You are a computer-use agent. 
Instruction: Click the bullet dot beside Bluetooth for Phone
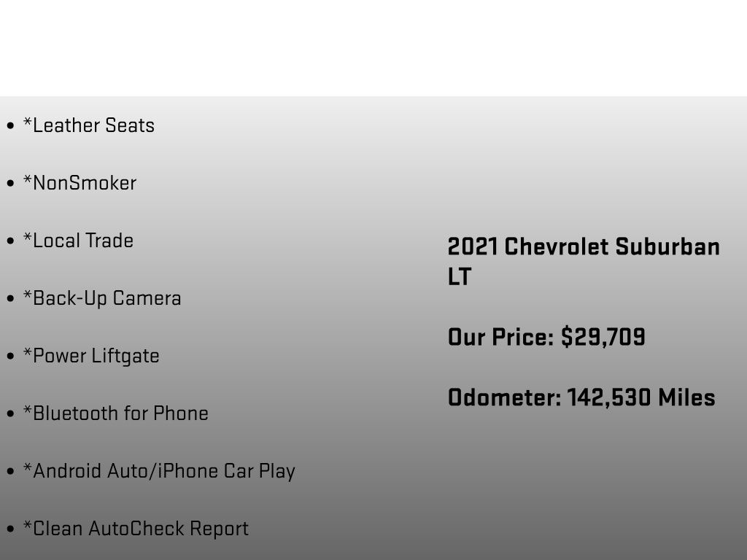[10, 414]
